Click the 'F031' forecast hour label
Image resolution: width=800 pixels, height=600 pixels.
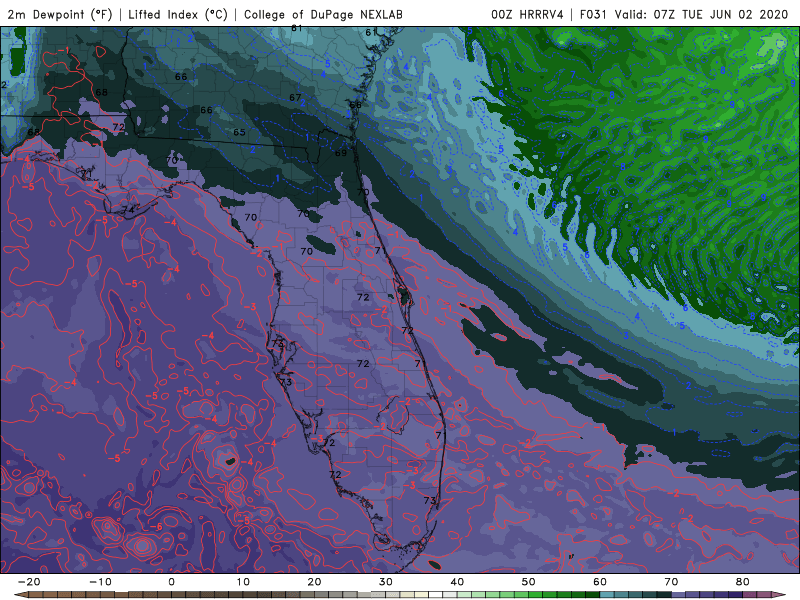point(594,14)
